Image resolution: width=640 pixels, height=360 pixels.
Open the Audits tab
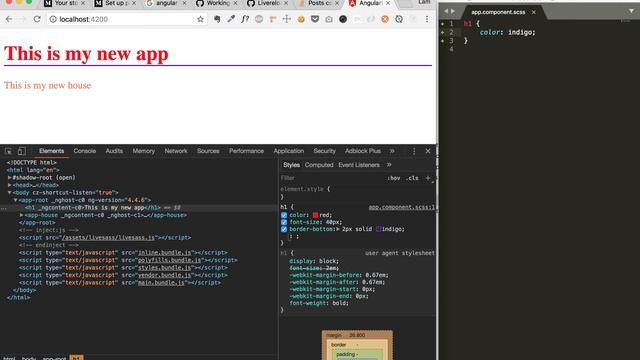tap(114, 151)
